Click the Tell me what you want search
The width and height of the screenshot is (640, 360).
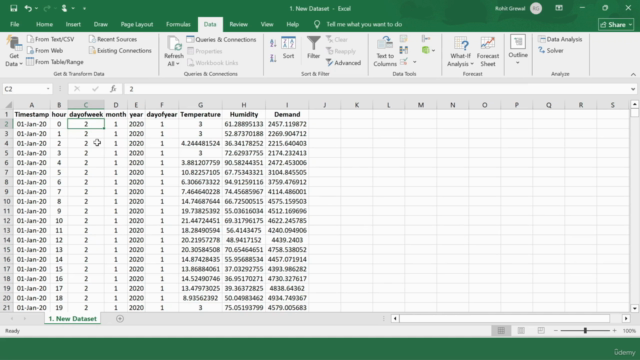click(x=364, y=24)
